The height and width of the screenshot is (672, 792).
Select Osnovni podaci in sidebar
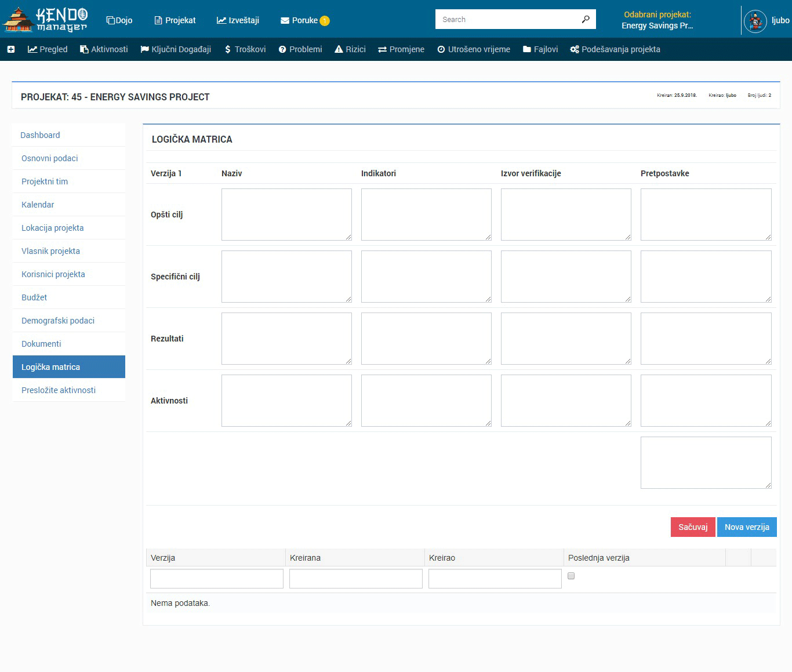click(69, 158)
